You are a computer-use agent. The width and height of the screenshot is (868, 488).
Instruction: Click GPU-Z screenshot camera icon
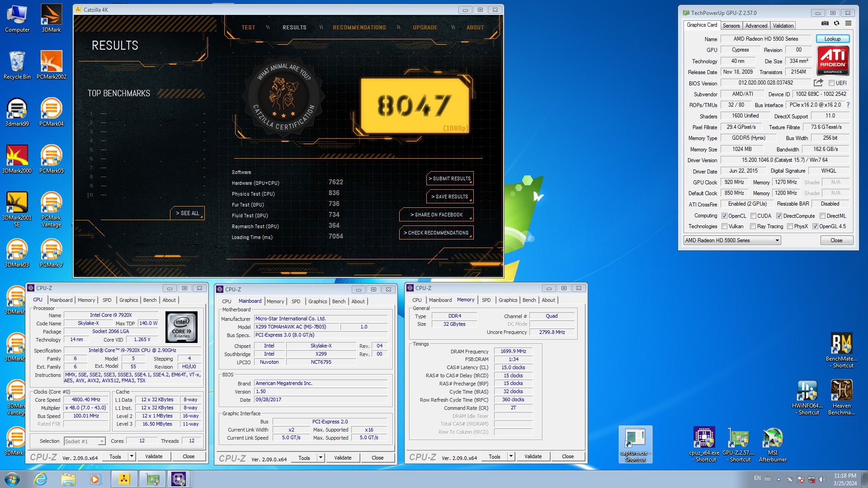click(825, 23)
